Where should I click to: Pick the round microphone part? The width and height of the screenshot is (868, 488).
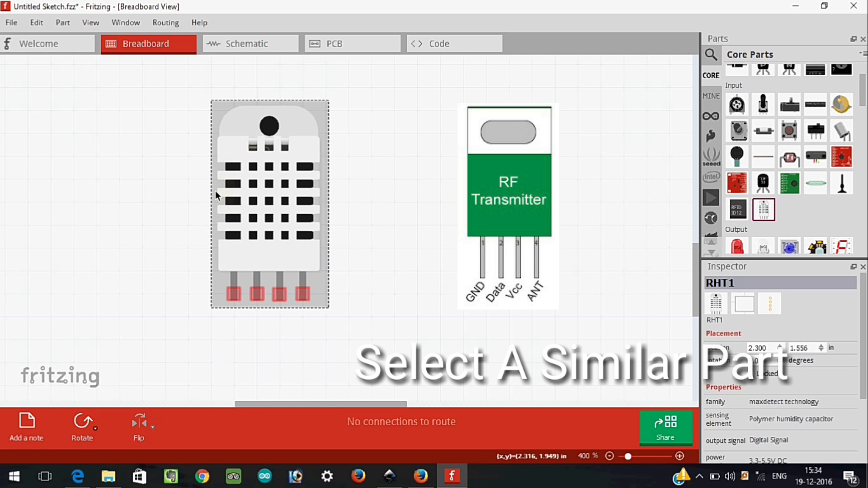737,157
